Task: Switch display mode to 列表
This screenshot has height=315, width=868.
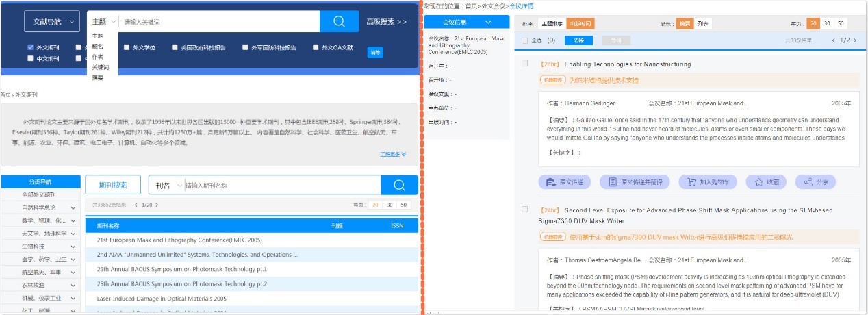Action: 703,24
